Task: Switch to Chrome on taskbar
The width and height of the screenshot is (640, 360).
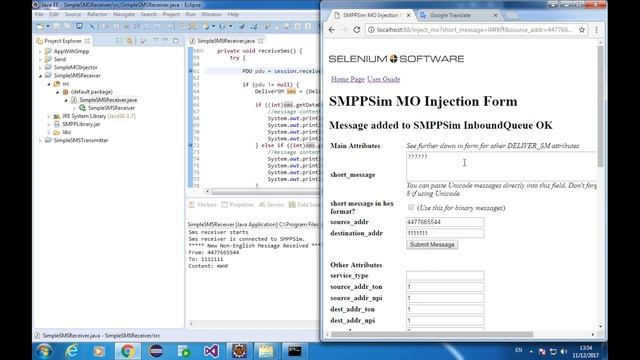Action: coord(127,351)
